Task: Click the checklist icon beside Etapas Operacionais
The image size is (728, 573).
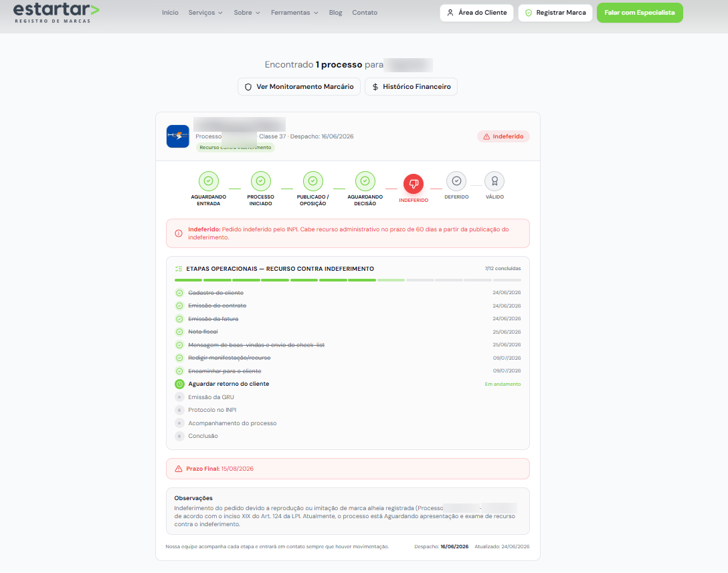Action: click(x=179, y=269)
